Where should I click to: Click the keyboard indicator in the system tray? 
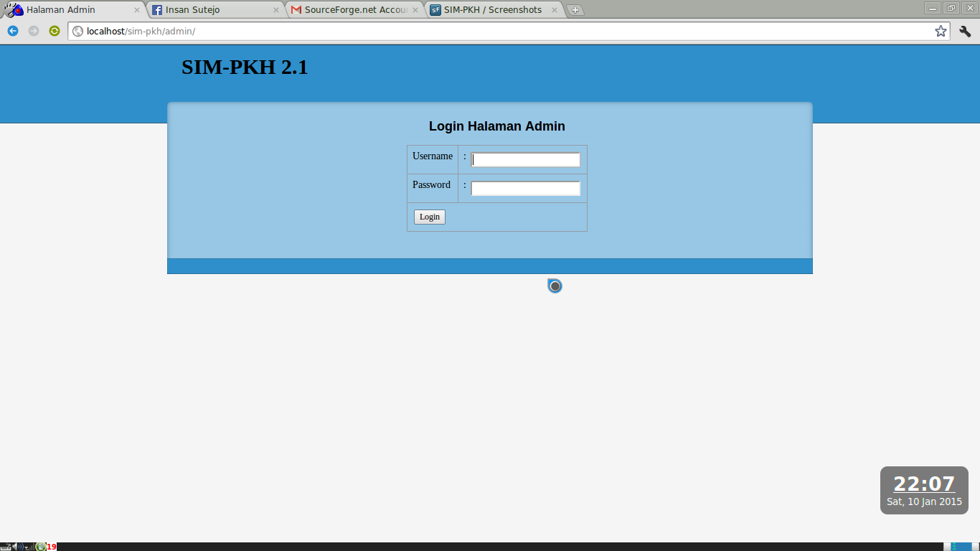tap(5, 547)
